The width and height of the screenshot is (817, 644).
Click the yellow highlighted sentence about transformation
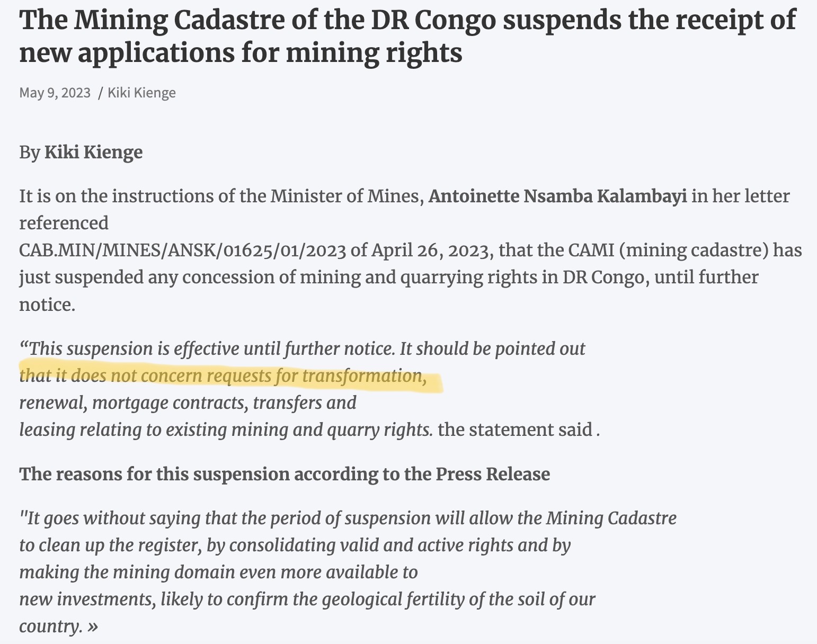point(223,376)
